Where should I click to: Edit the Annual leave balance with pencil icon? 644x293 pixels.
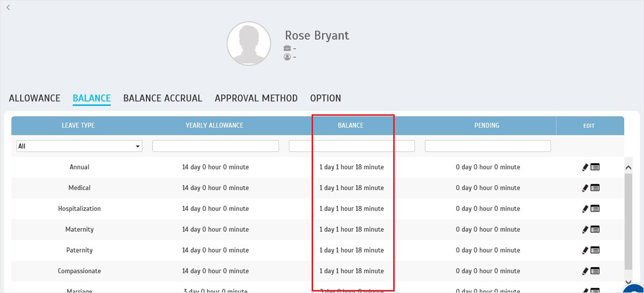pos(586,167)
